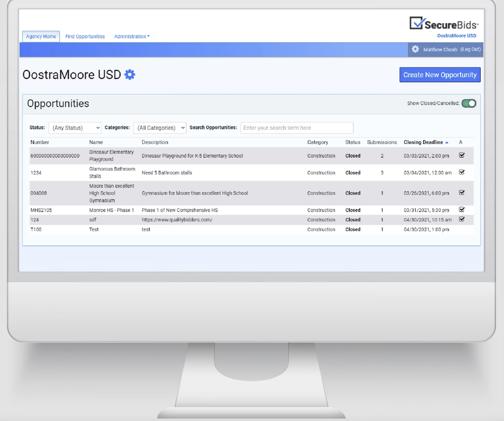Viewport: 504px width, 421px height.
Task: Select opportunity number T100
Action: click(36, 229)
